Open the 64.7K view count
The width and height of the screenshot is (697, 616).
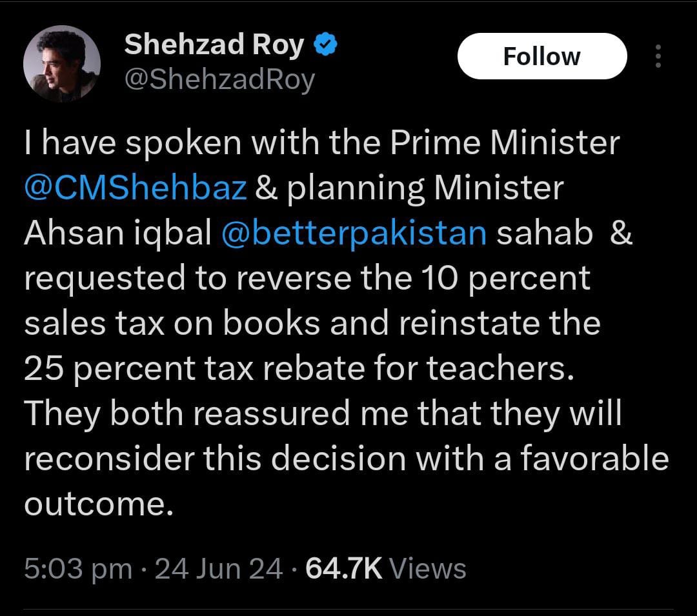point(344,569)
